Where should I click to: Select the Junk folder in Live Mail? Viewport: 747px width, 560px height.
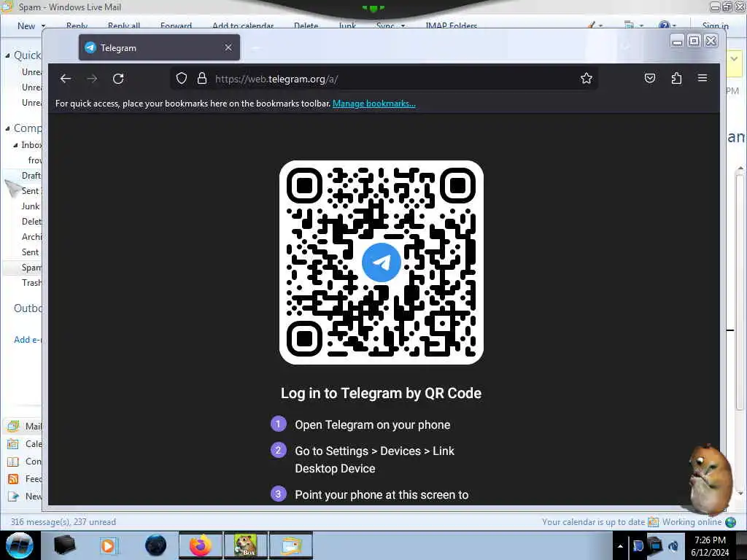click(x=31, y=206)
